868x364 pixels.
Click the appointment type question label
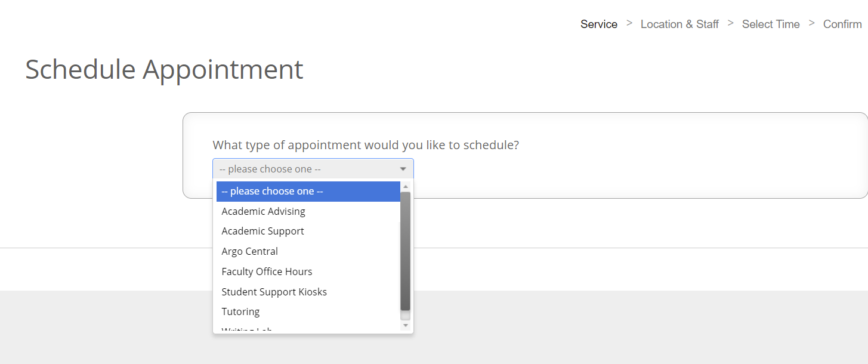coord(366,145)
